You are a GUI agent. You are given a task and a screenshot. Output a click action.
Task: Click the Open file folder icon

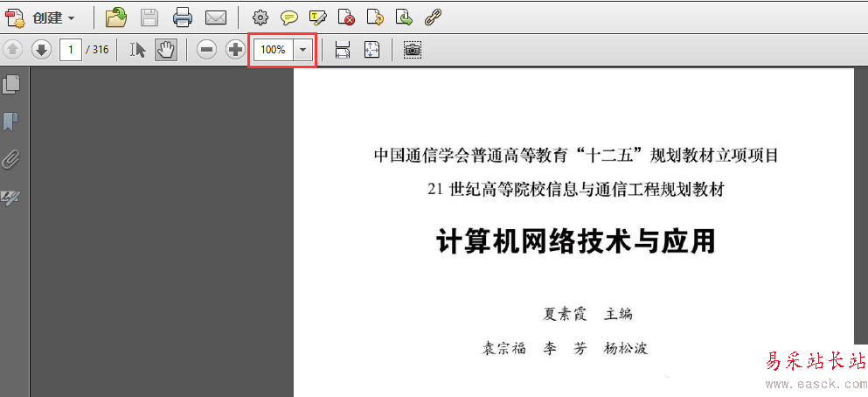(116, 17)
